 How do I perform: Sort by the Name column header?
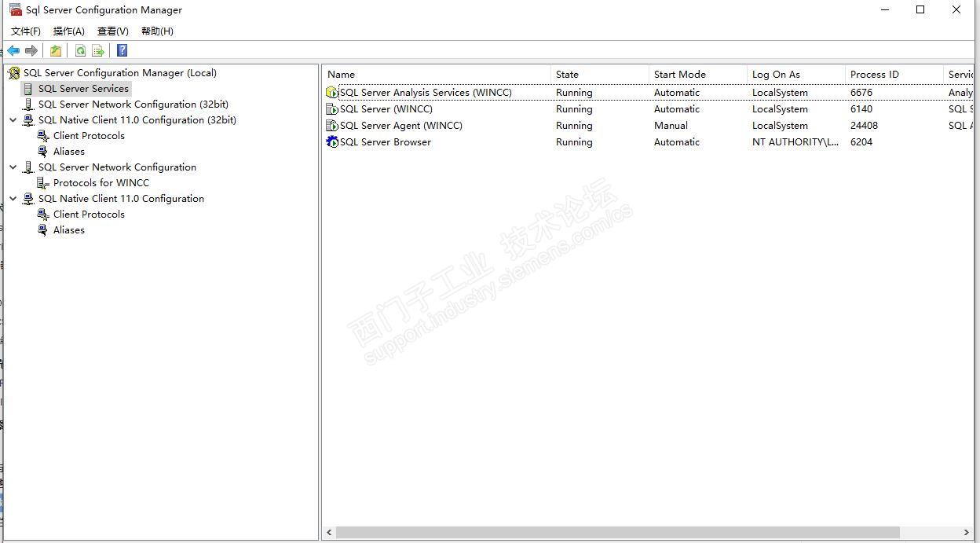[x=437, y=75]
